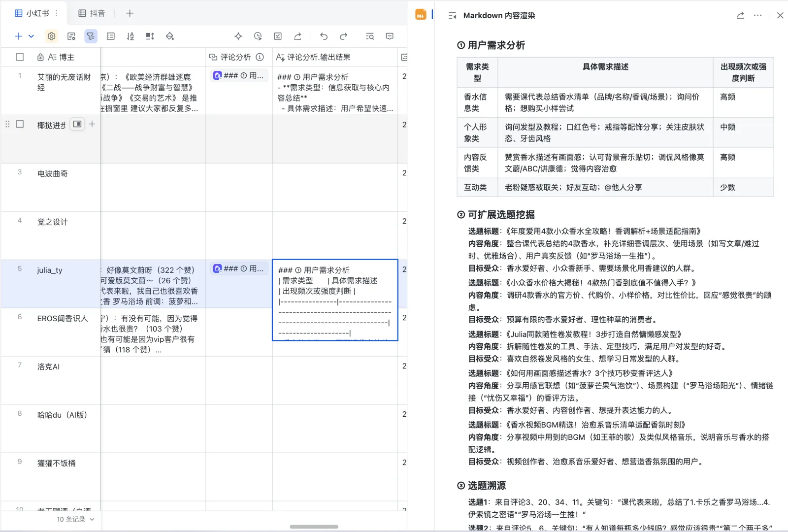This screenshot has width=788, height=532.
Task: Click the blue add record plus button
Action: 19,36
